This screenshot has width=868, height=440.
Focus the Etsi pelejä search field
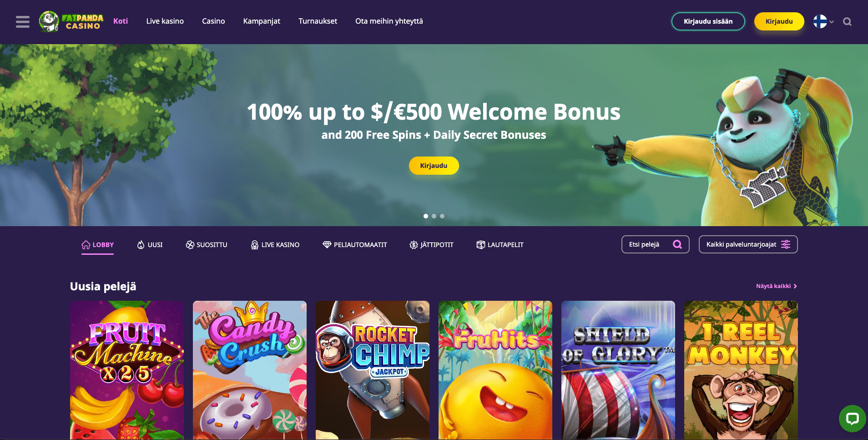coord(656,244)
